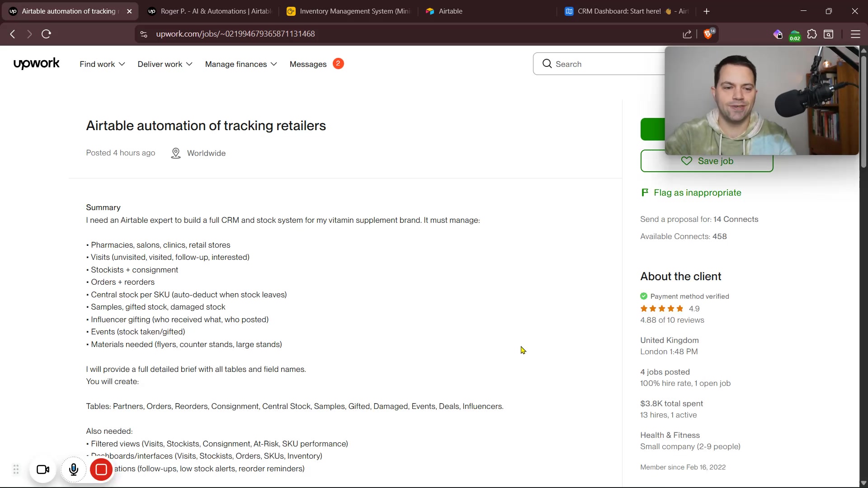The width and height of the screenshot is (868, 488).
Task: Stop recording with the red square button
Action: 101,469
